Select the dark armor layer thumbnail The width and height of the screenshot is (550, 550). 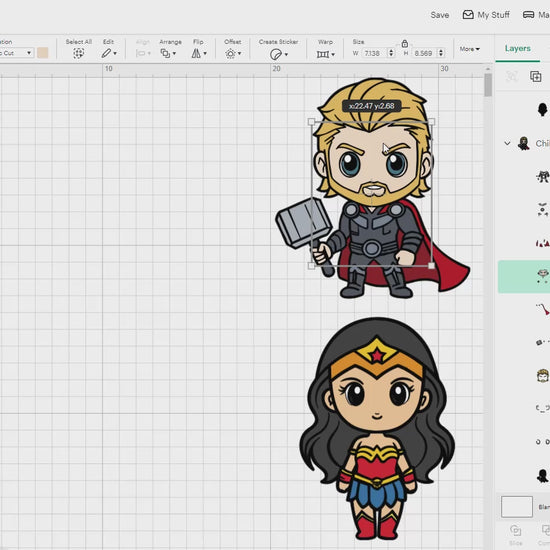(543, 176)
